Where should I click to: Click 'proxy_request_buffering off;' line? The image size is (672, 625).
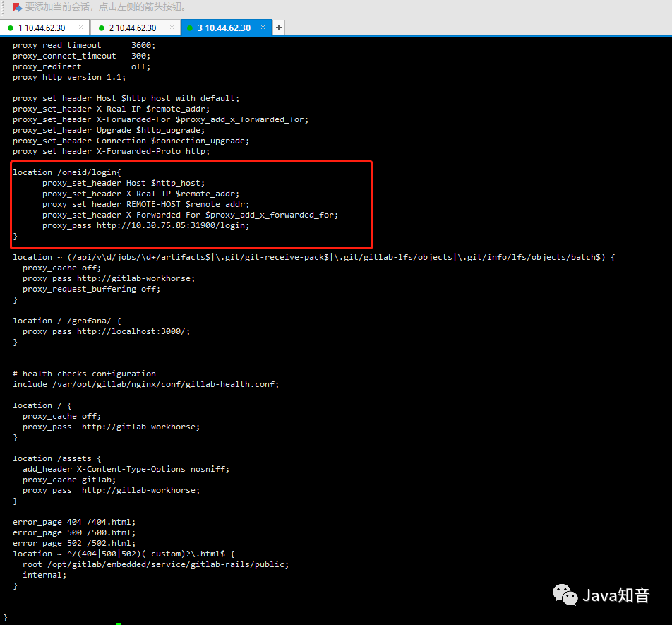[x=91, y=290]
